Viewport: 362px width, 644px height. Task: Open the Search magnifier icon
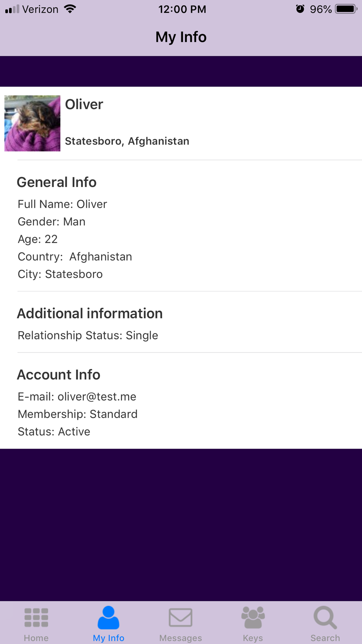click(325, 618)
